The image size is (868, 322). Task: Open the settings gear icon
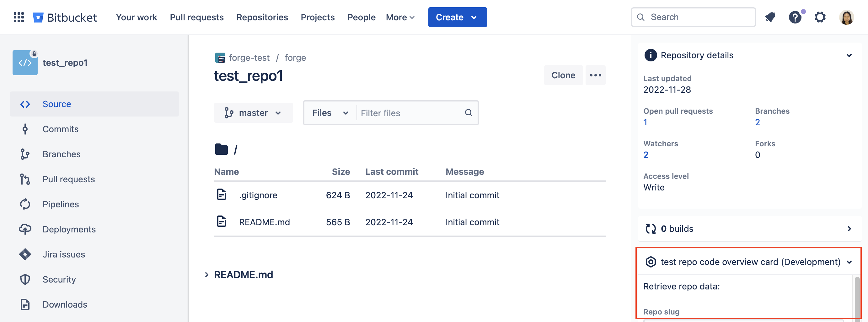pos(820,17)
